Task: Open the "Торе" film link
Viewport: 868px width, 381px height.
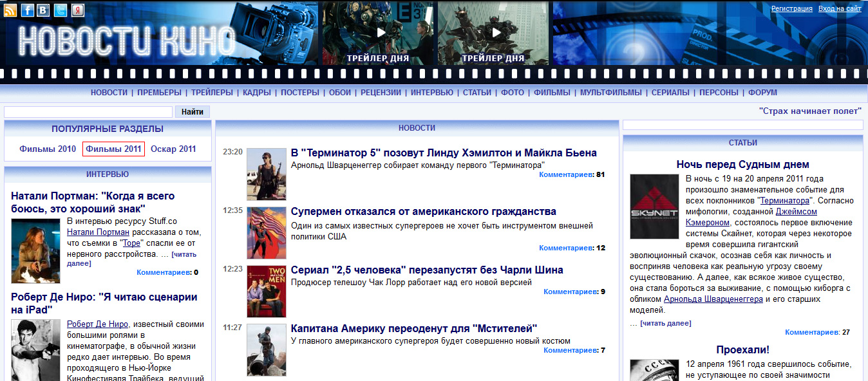Action: [132, 243]
